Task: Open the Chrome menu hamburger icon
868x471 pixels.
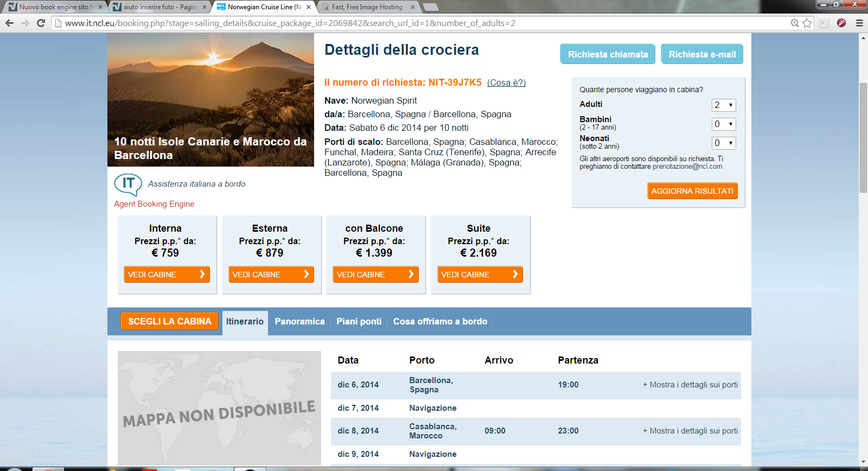Action: 859,23
